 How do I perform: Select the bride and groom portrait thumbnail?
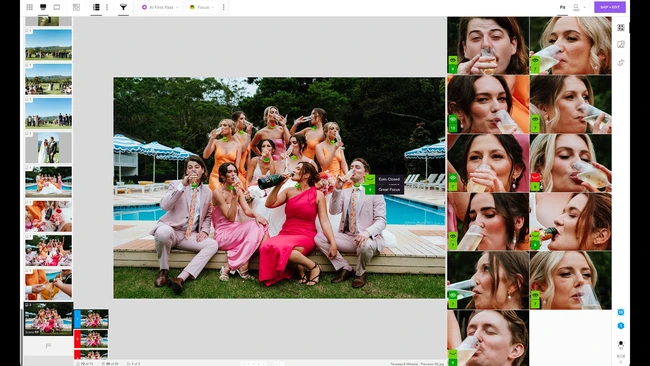point(48,148)
